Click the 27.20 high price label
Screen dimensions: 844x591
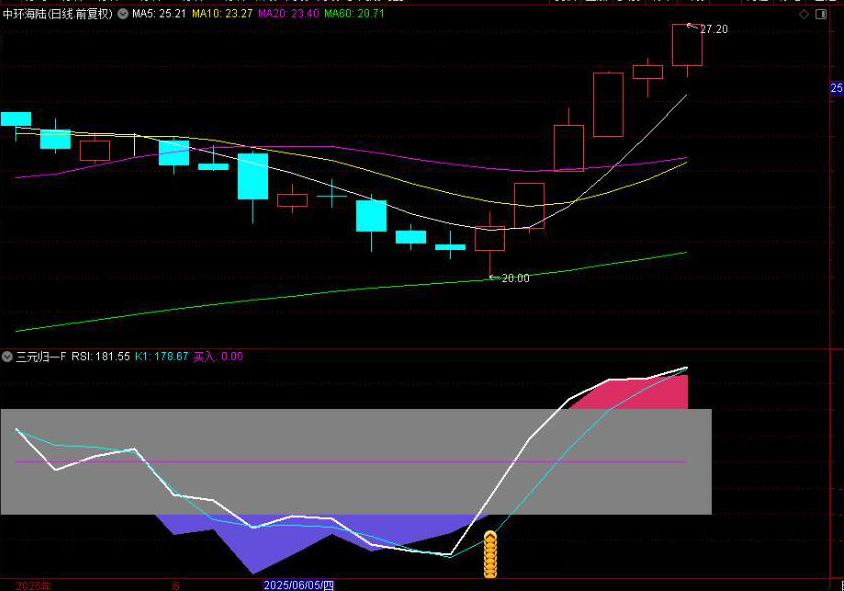coord(713,29)
